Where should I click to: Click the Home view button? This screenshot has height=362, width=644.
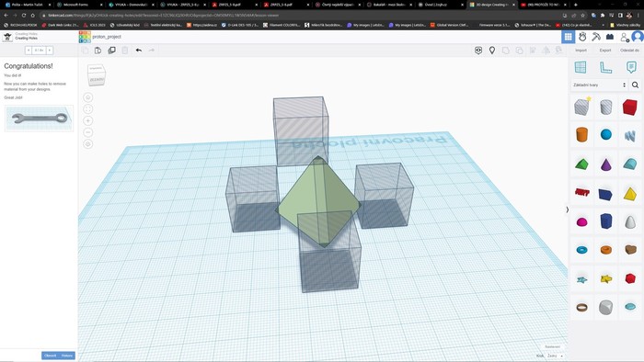pos(88,97)
